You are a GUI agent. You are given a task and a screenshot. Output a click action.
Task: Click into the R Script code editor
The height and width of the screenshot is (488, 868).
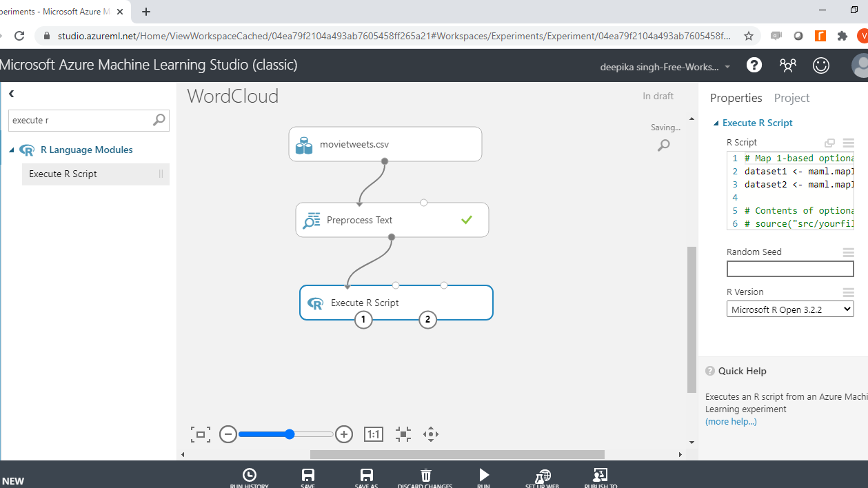[790, 191]
